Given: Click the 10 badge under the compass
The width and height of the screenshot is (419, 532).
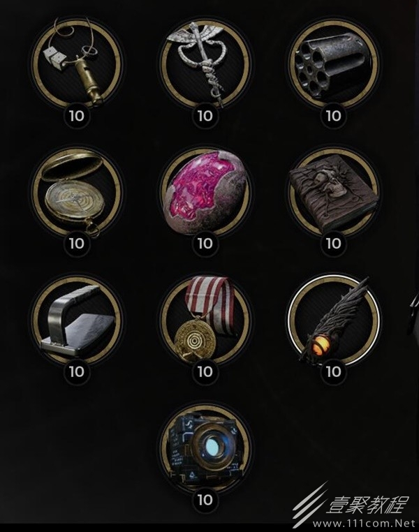Looking at the screenshot, I should [x=77, y=244].
